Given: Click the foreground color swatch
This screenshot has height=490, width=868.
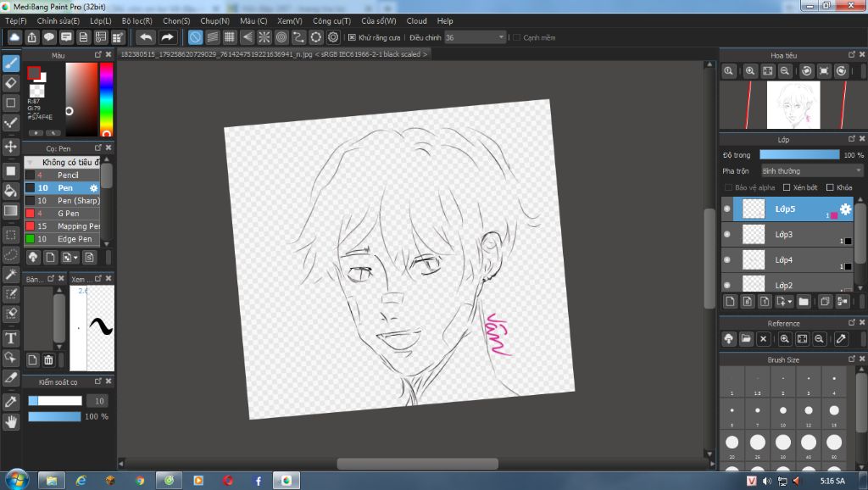Looking at the screenshot, I should coord(34,73).
